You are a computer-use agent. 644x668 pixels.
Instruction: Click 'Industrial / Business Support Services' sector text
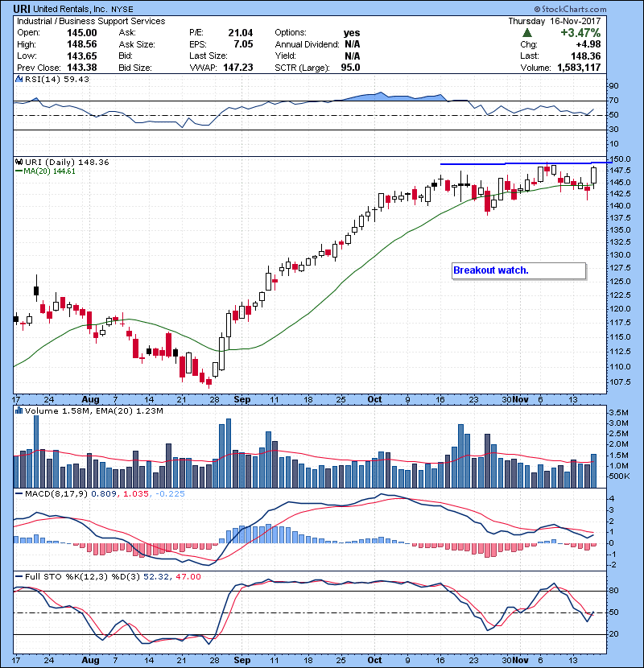(x=91, y=21)
